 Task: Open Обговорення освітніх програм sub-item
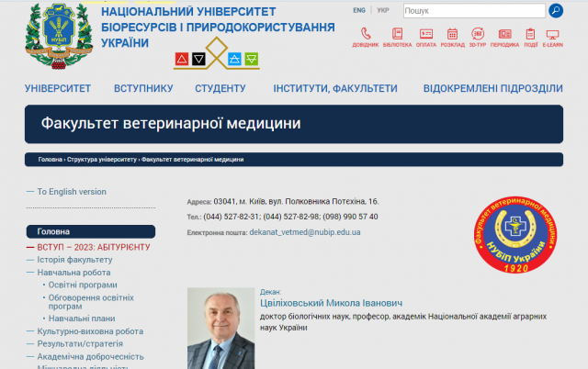point(91,302)
